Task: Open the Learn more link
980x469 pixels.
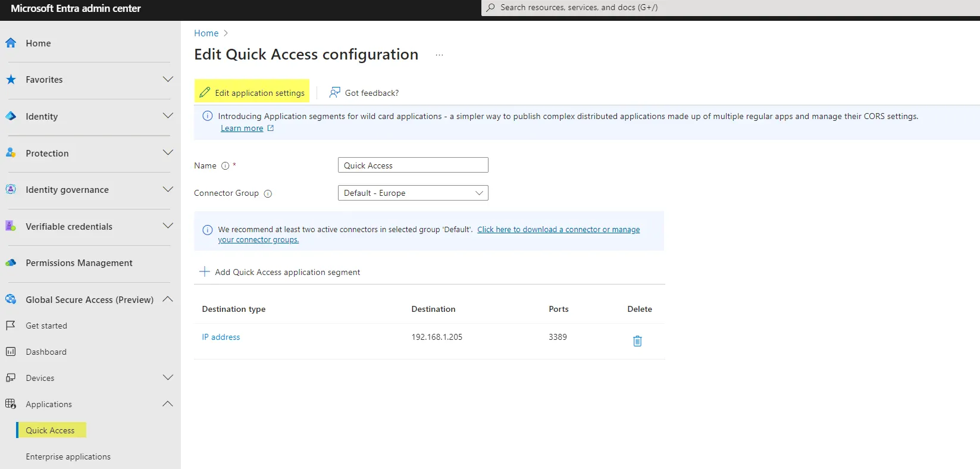Action: pos(242,128)
